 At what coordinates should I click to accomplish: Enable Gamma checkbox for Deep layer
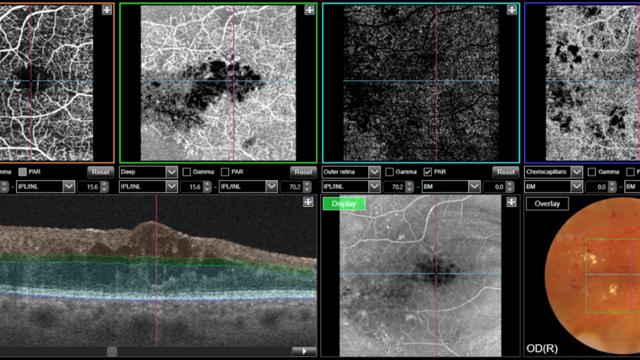[x=187, y=172]
